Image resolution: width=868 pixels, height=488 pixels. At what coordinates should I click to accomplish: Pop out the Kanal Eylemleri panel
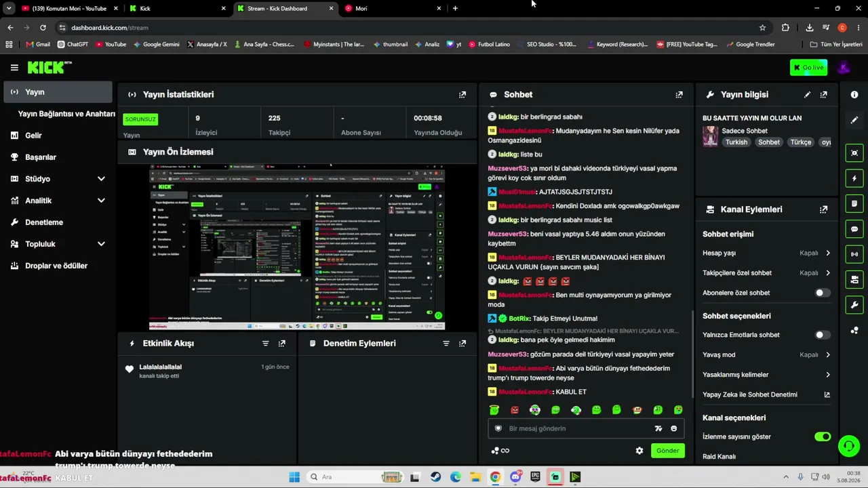coord(823,210)
